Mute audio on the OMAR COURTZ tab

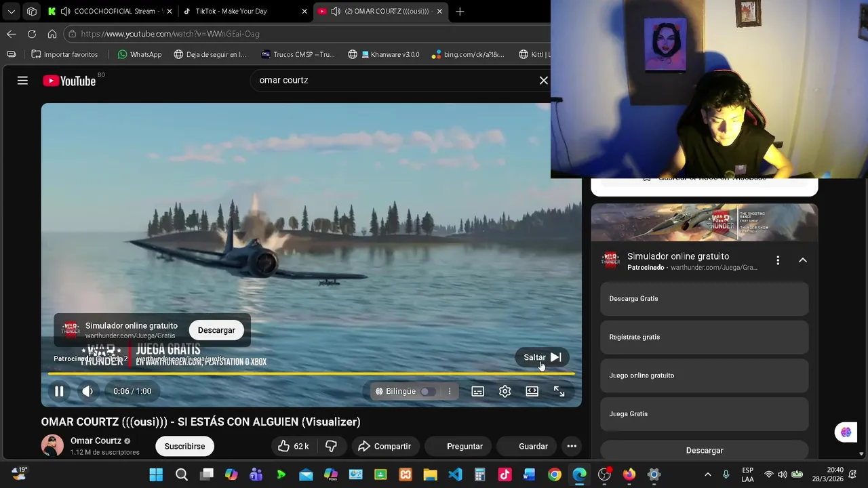coord(336,12)
